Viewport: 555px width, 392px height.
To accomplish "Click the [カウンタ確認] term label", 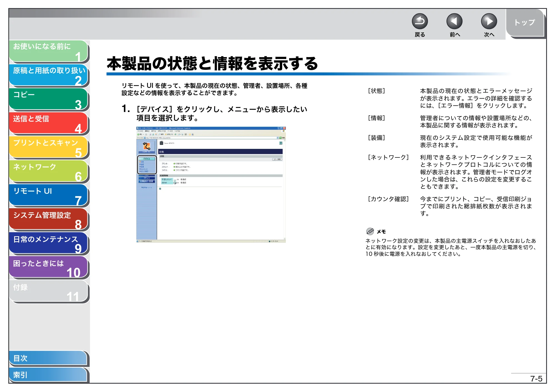I will pos(388,199).
